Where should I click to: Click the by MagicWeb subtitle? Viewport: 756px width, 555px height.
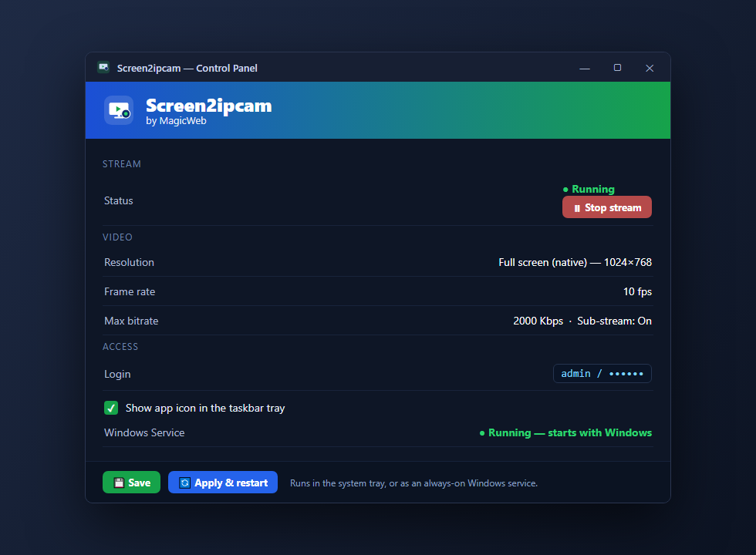[176, 121]
